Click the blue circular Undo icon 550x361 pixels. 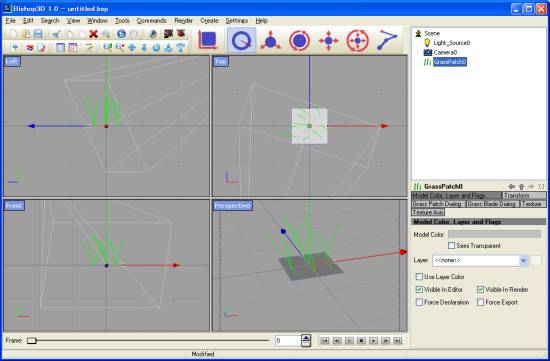pos(121,34)
